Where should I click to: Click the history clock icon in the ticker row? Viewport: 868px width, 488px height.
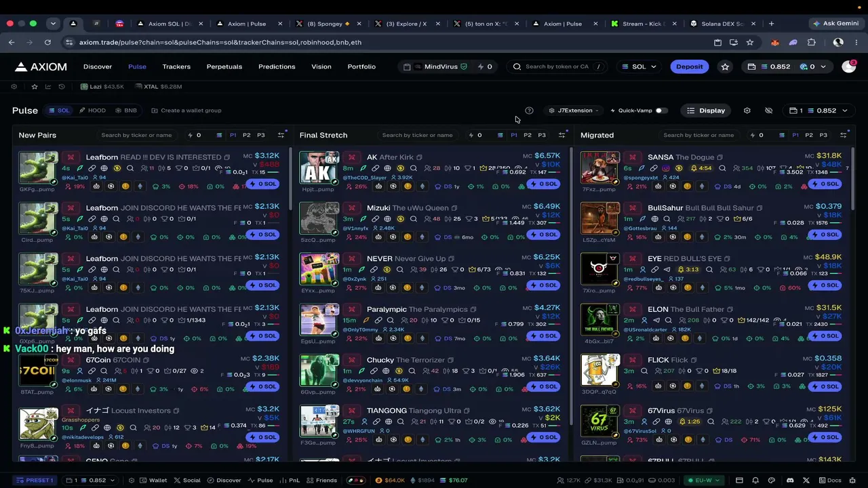click(x=62, y=87)
